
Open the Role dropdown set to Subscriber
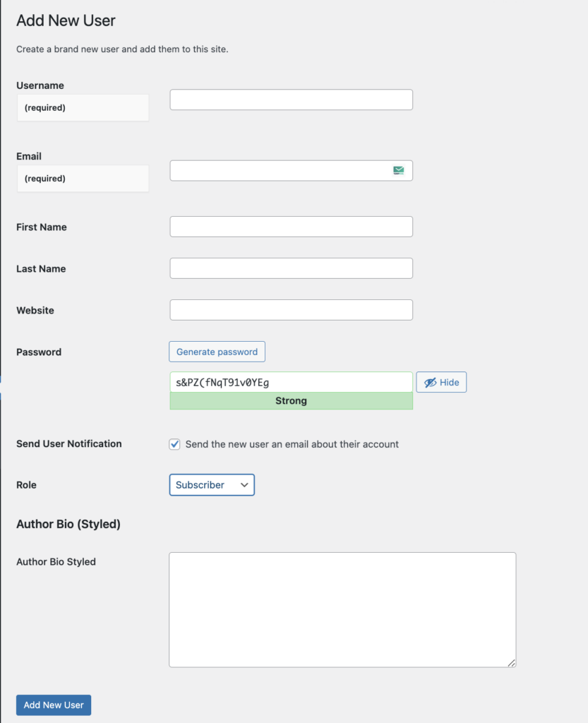(x=212, y=485)
